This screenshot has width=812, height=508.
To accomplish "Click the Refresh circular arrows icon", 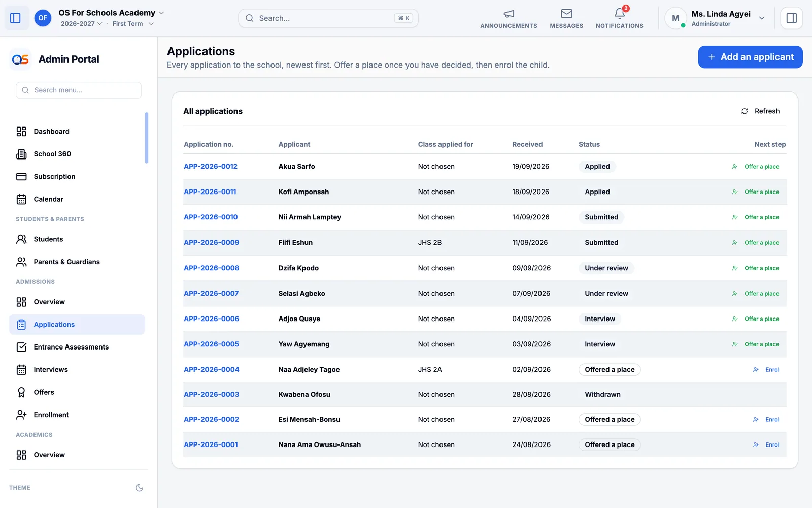I will click(x=745, y=111).
